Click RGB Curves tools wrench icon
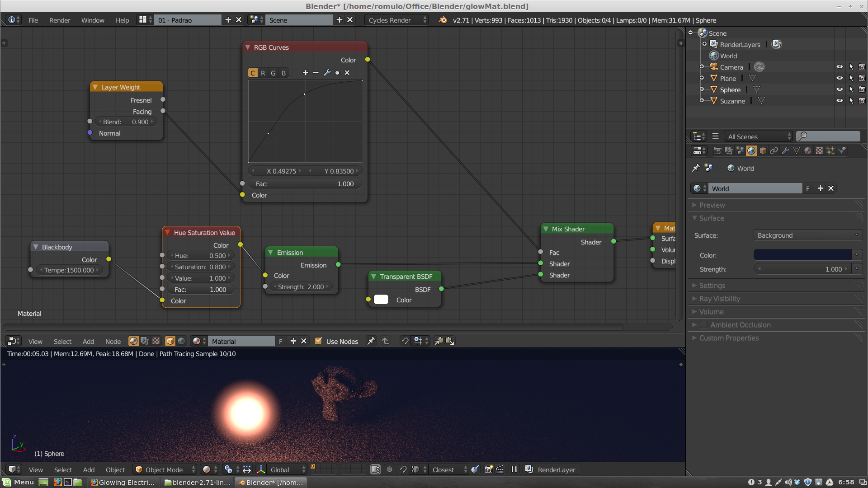The image size is (868, 488). (327, 73)
